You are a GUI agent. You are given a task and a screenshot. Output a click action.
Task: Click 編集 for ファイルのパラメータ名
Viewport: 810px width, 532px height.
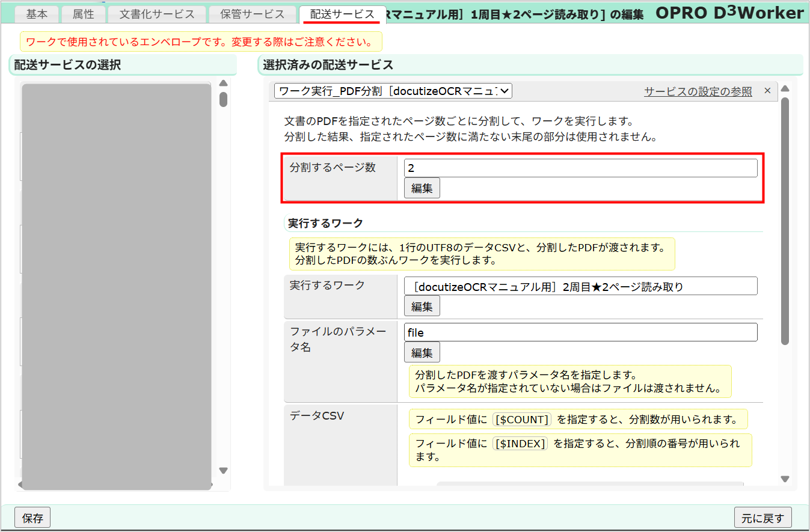422,352
